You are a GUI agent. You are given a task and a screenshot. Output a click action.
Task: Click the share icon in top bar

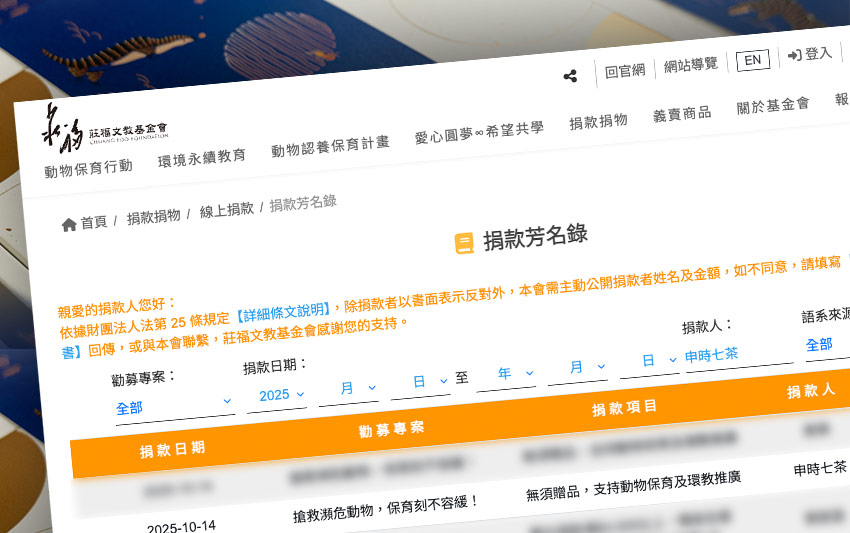570,76
